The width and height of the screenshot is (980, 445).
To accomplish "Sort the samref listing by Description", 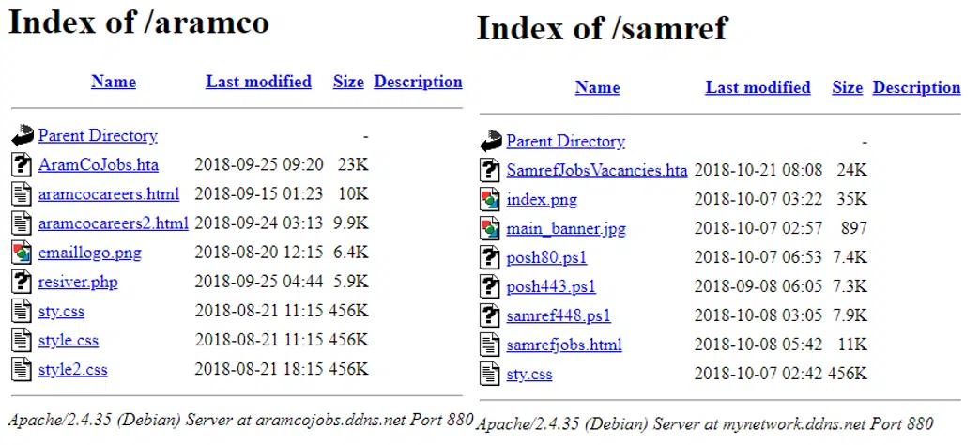I will click(917, 87).
